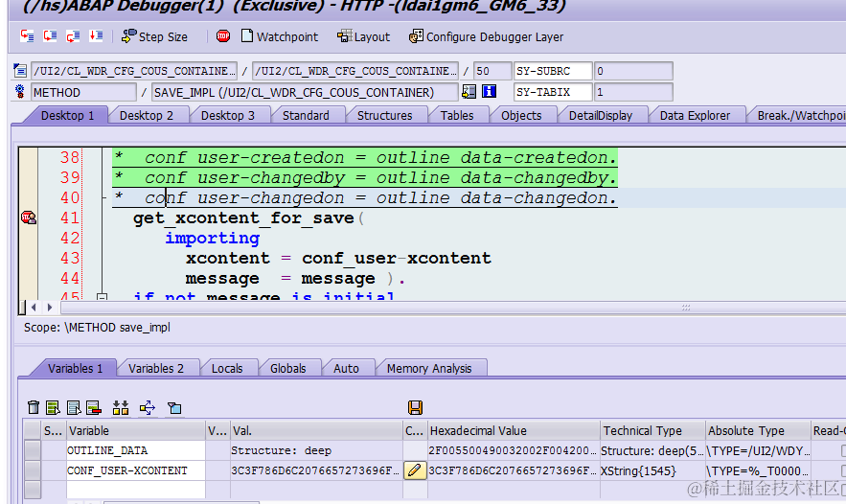The width and height of the screenshot is (846, 504).
Task: Switch to the Desktop 2 tab
Action: pyautogui.click(x=147, y=116)
